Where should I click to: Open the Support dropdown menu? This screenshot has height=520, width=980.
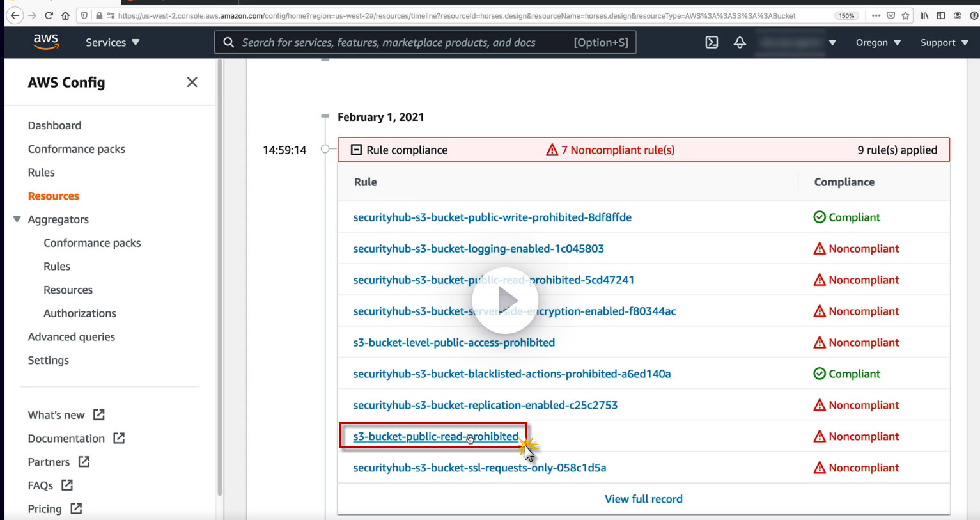pos(944,42)
